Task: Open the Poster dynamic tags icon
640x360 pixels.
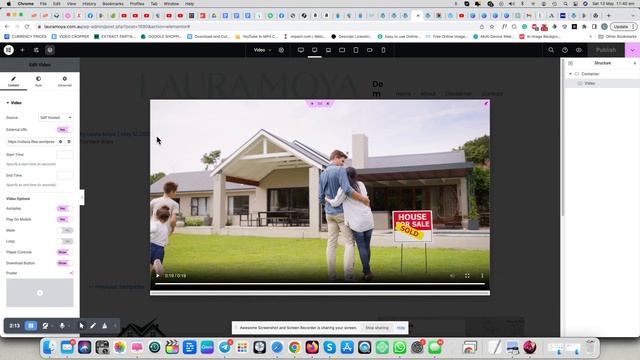Action: click(x=71, y=273)
